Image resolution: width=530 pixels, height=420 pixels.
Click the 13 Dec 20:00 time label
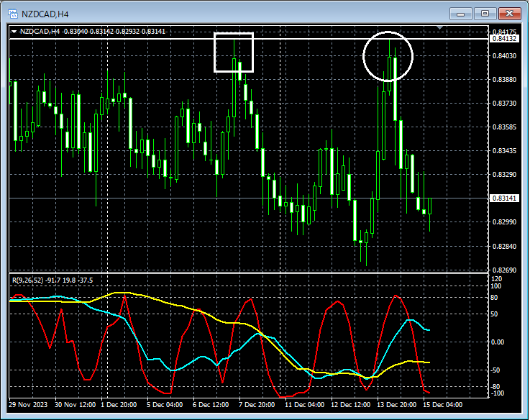(397, 405)
